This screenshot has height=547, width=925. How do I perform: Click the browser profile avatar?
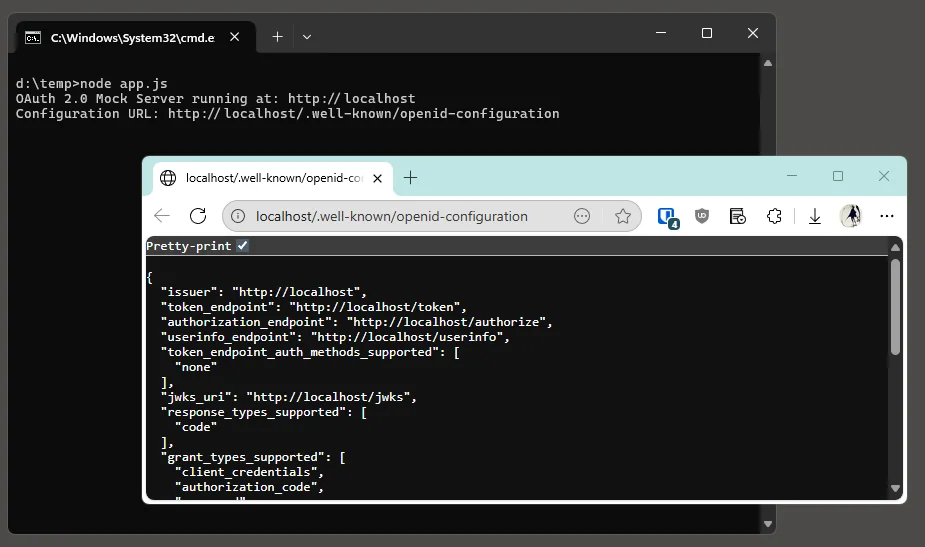tap(851, 216)
